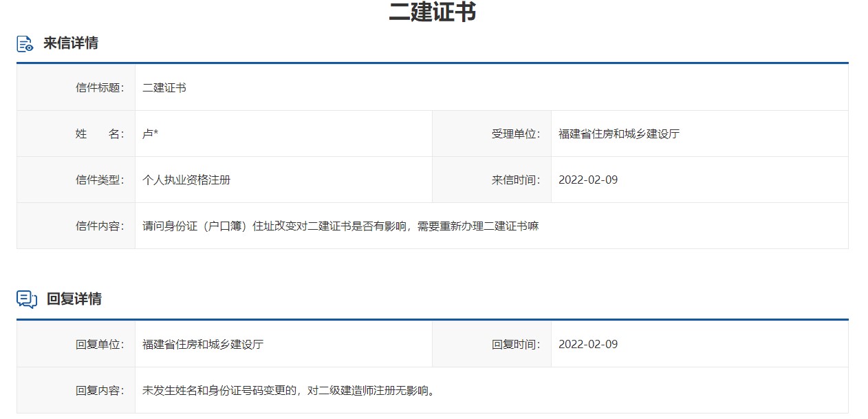
Task: Click the large 二建证书 page title
Action: pos(433,12)
